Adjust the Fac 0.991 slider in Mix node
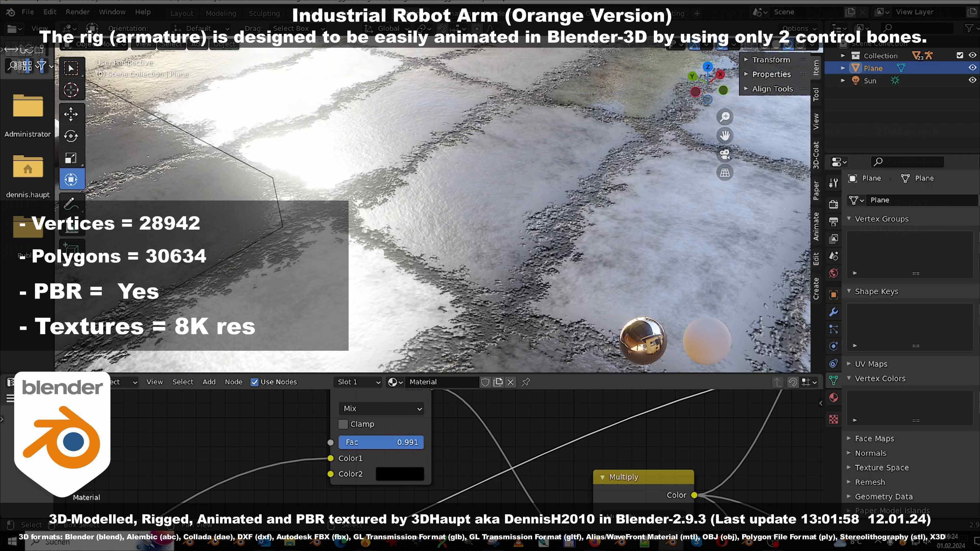The width and height of the screenshot is (980, 551). point(381,442)
